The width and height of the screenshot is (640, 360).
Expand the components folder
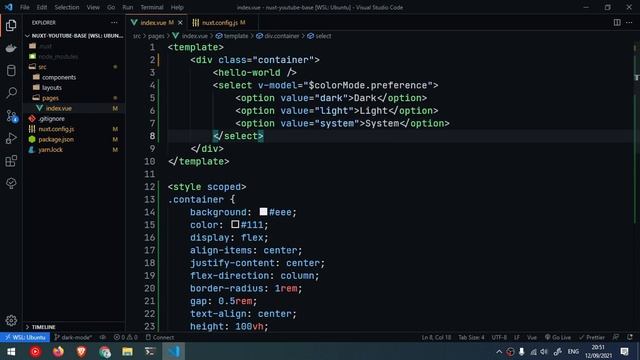pos(74,77)
